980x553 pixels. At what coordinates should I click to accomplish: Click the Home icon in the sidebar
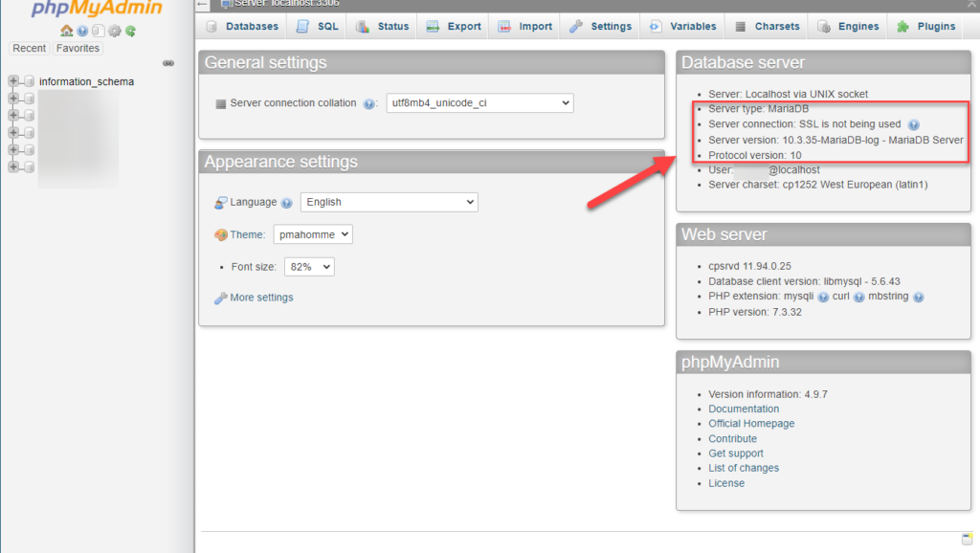click(66, 31)
